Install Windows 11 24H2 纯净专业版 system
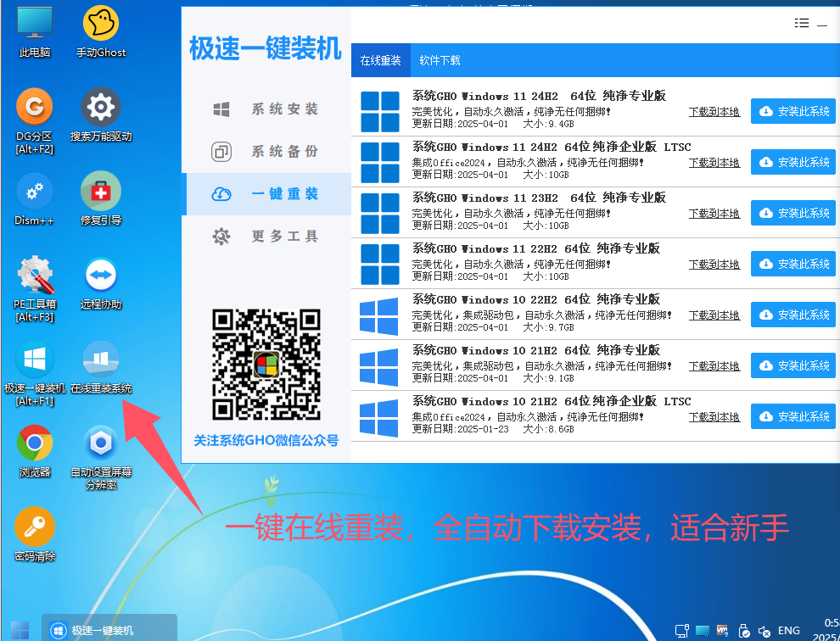Screen dimensions: 840x641 pos(793,111)
